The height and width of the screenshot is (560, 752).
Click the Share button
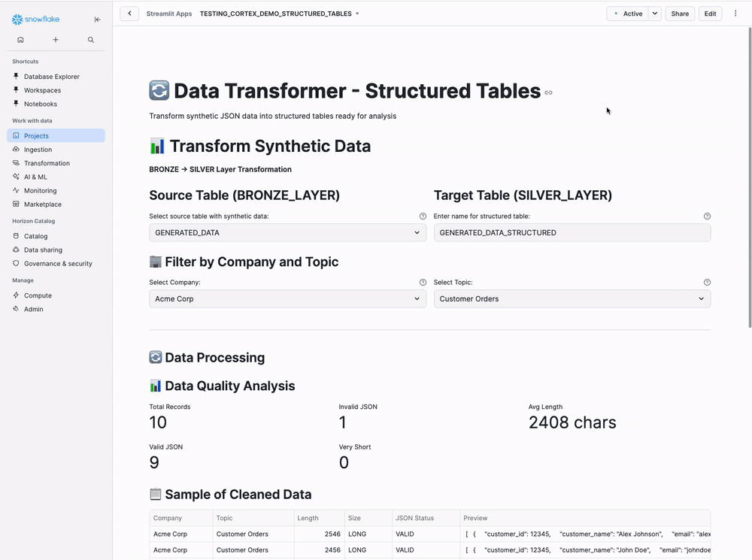[x=679, y=13]
